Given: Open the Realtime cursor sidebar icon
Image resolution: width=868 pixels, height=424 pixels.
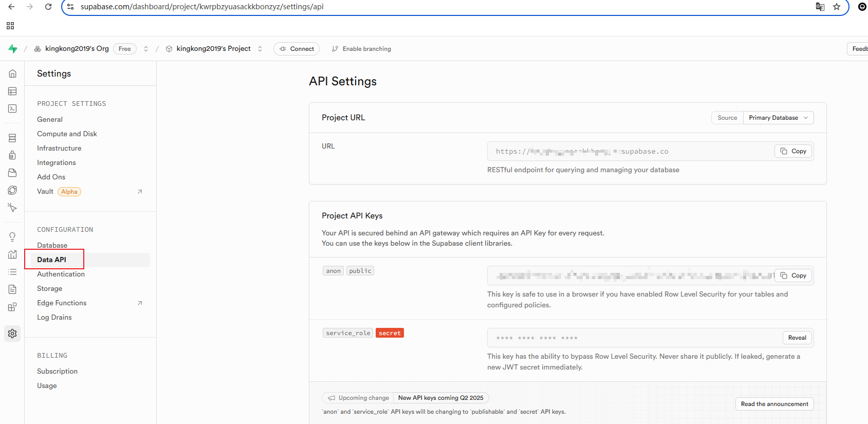Looking at the screenshot, I should (12, 208).
